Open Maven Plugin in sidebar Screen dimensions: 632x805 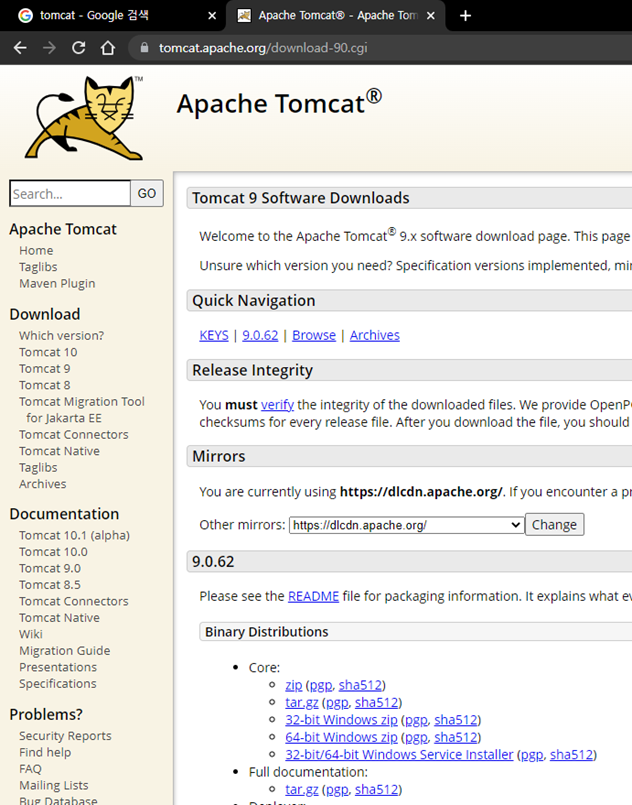(57, 283)
